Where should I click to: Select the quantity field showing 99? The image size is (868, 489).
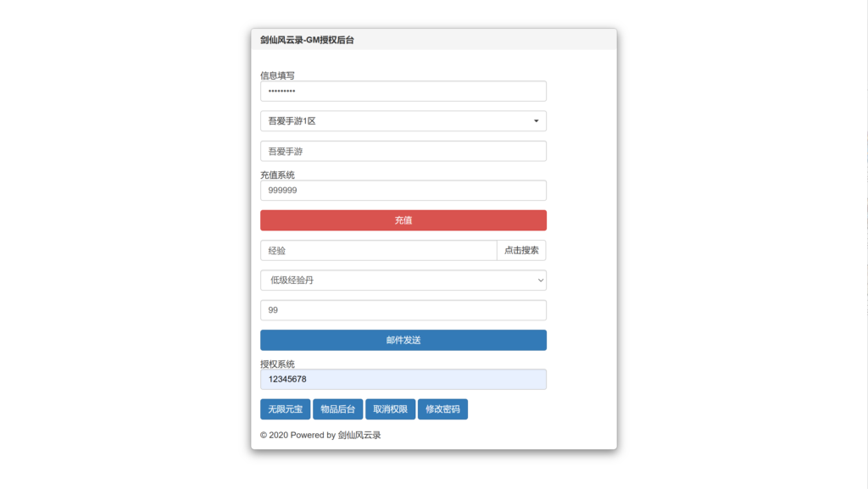pyautogui.click(x=403, y=310)
